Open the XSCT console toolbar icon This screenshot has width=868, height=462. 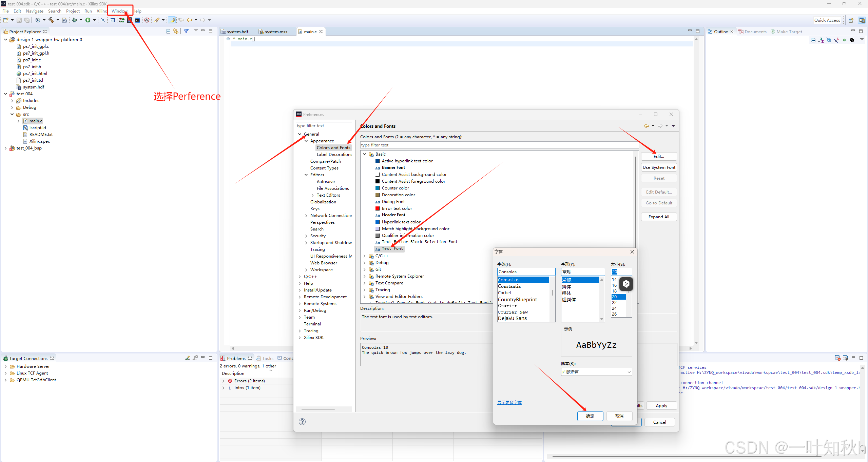tap(112, 20)
